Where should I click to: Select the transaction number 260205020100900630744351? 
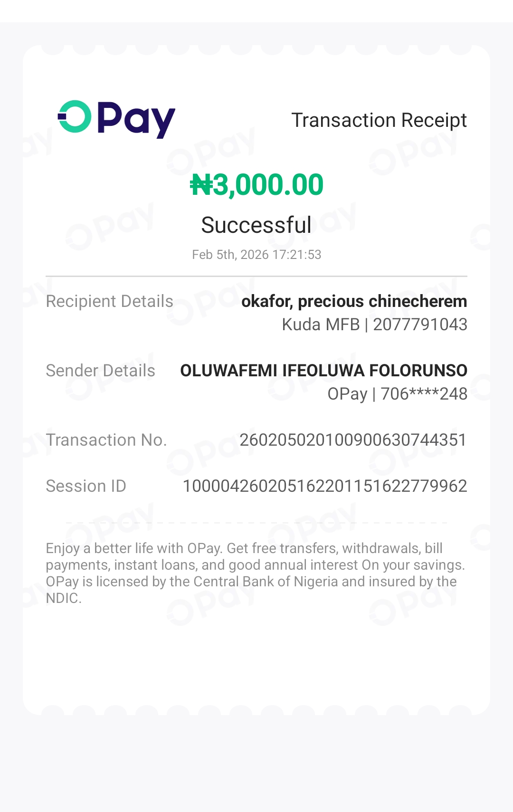tap(353, 440)
